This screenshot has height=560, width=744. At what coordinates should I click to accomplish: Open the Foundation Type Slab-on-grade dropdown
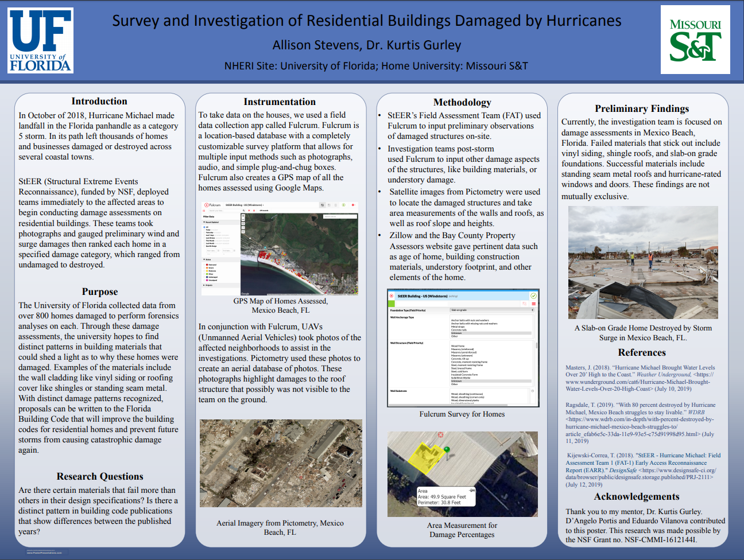492,310
